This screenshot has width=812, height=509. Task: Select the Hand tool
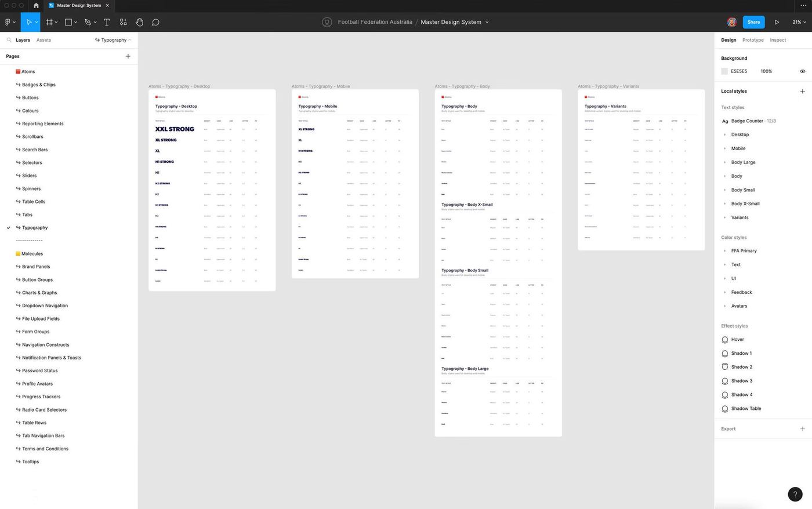click(139, 22)
